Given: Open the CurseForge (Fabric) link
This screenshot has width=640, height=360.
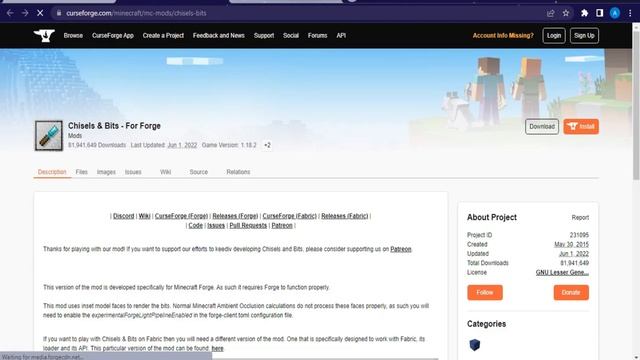Looking at the screenshot, I should [289, 216].
